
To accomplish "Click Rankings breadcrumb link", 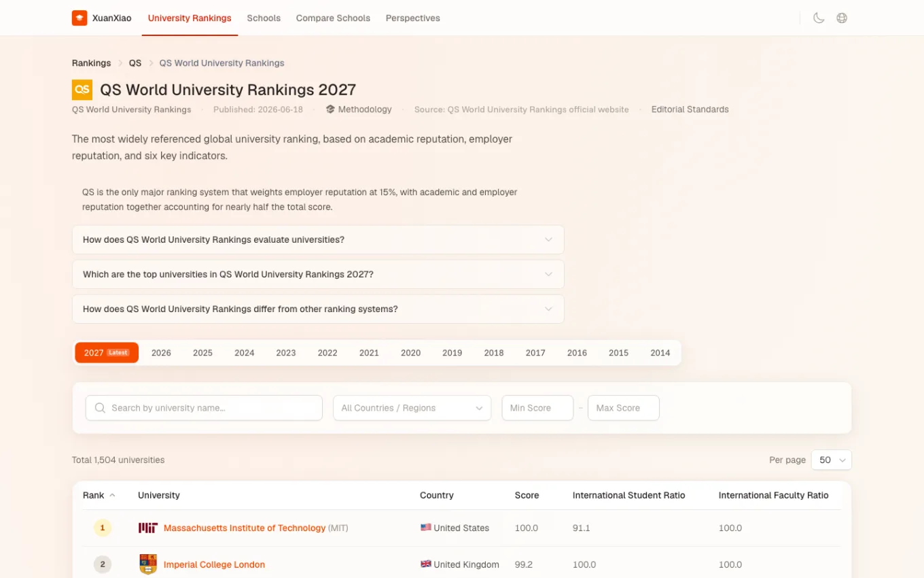I will pos(91,63).
